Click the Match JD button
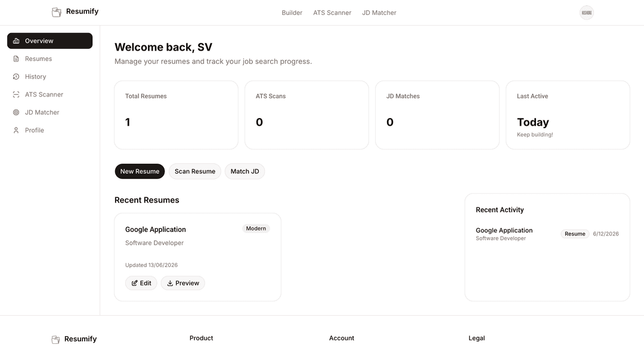Image resolution: width=644 pixels, height=348 pixels. pos(245,171)
